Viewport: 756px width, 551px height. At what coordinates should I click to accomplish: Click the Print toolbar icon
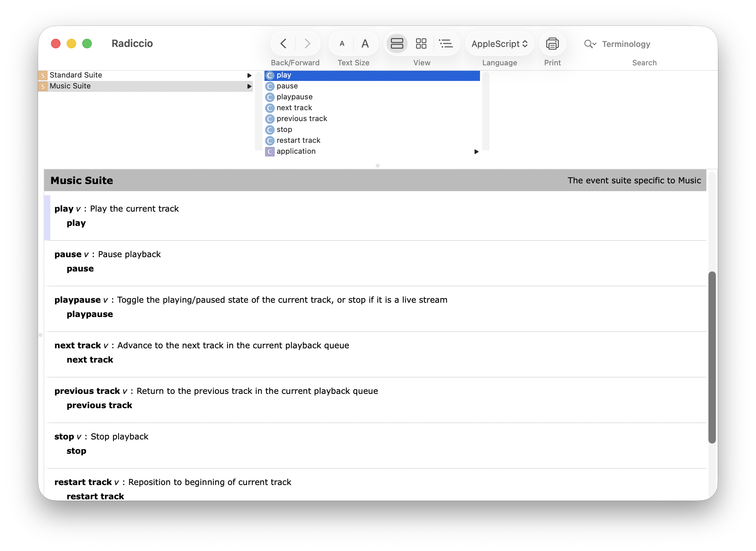tap(552, 44)
